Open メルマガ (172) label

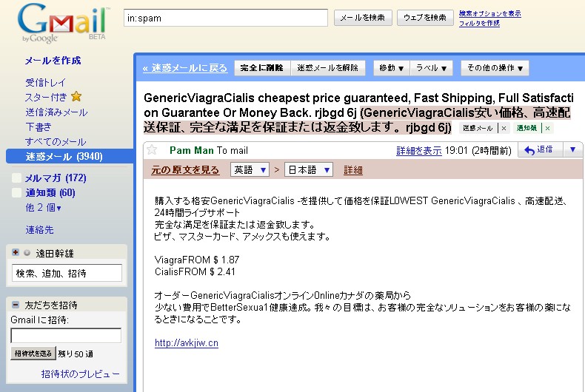point(56,178)
